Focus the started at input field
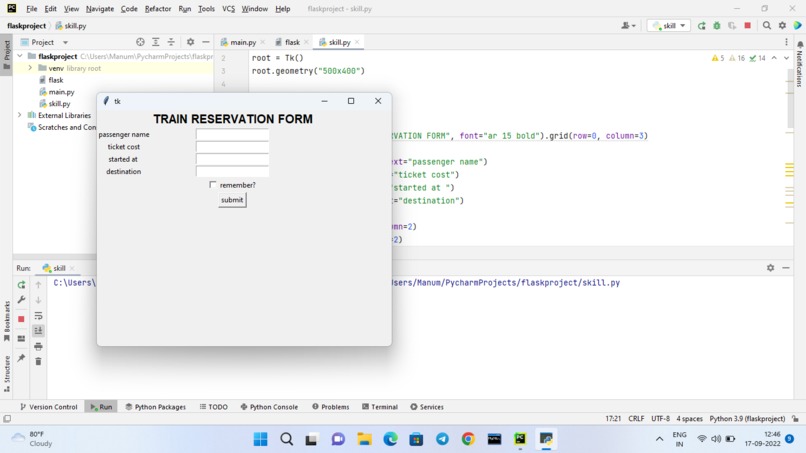 (x=232, y=159)
